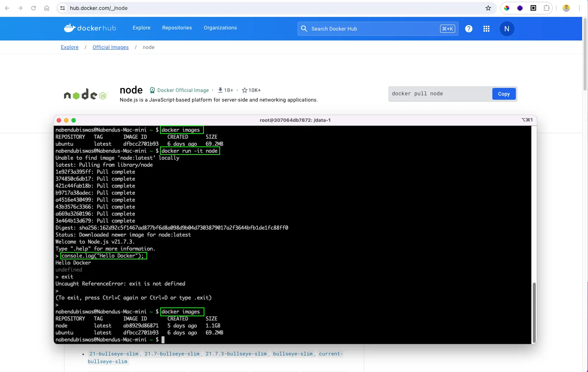This screenshot has width=588, height=372.
Task: Click the site info icon in address bar
Action: [x=63, y=8]
